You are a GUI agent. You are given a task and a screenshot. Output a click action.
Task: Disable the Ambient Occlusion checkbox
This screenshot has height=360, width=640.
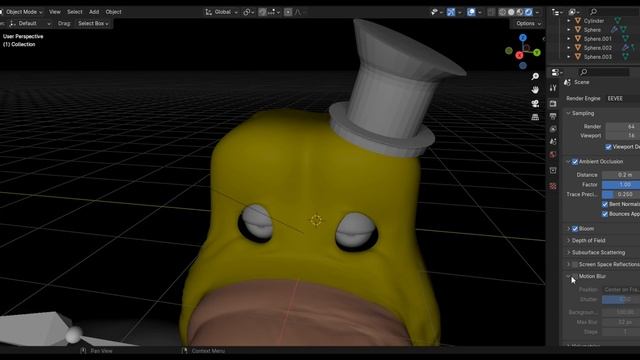point(575,162)
